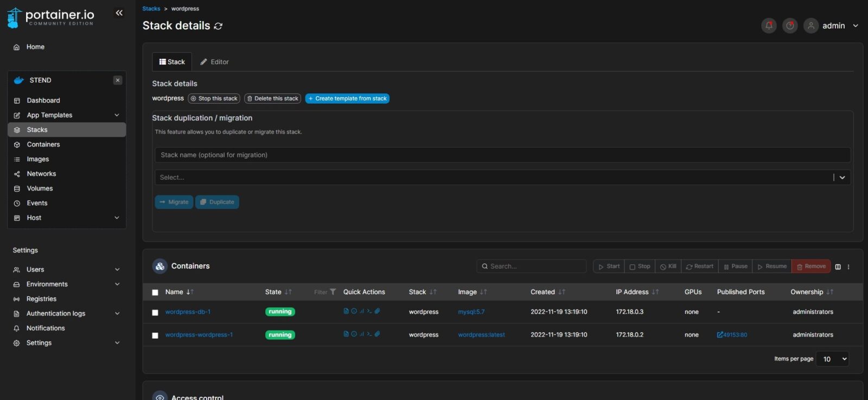Screen dimensions: 868x400
Task: Click the Portainer.io logo
Action: click(50, 17)
